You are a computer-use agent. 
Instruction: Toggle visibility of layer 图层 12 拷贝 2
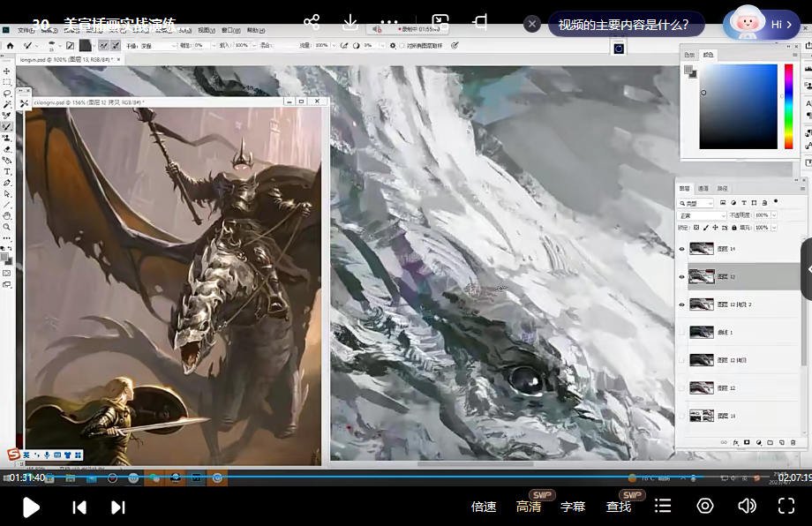[681, 304]
